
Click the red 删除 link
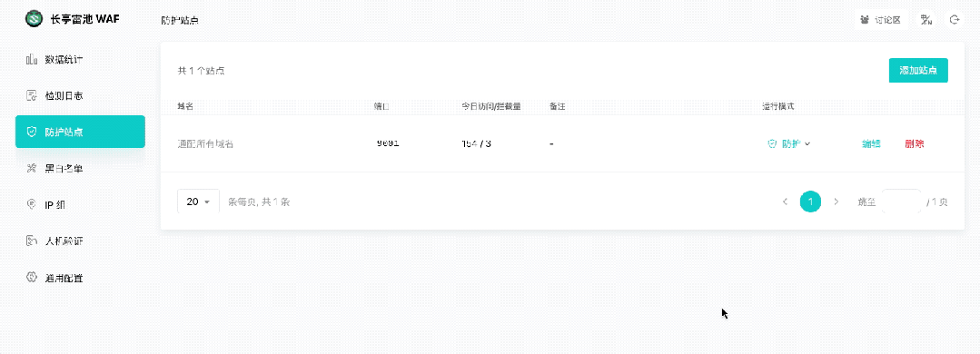(x=914, y=143)
